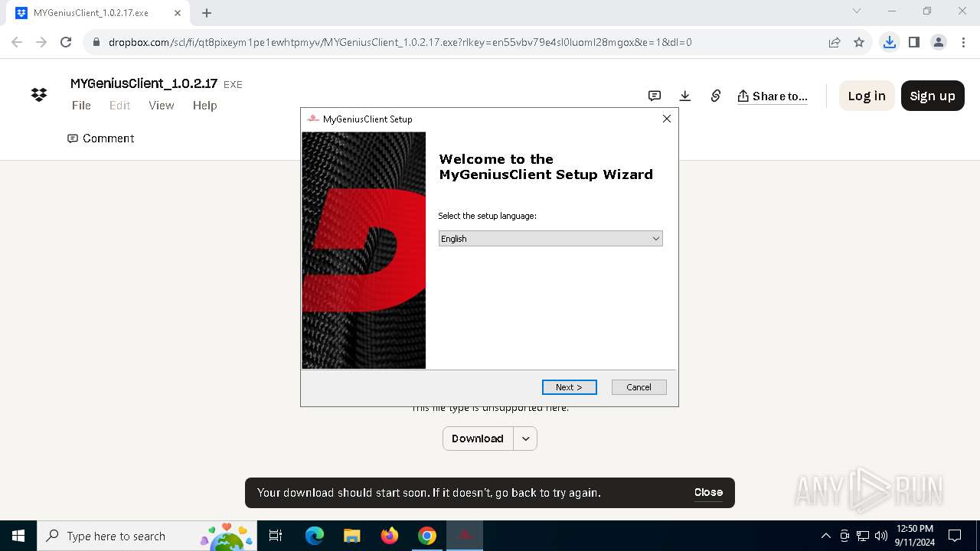Viewport: 980px width, 551px height.
Task: Open the Share to... option
Action: click(x=773, y=96)
